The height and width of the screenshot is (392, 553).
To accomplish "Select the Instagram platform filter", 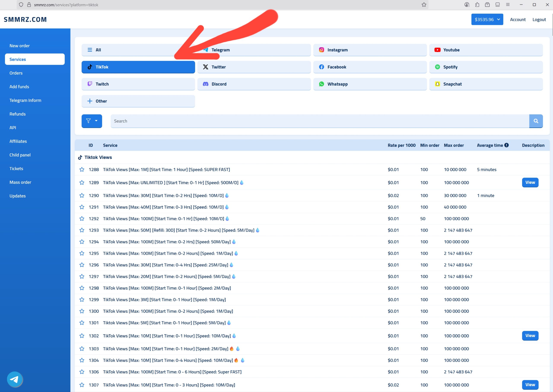I will click(370, 50).
